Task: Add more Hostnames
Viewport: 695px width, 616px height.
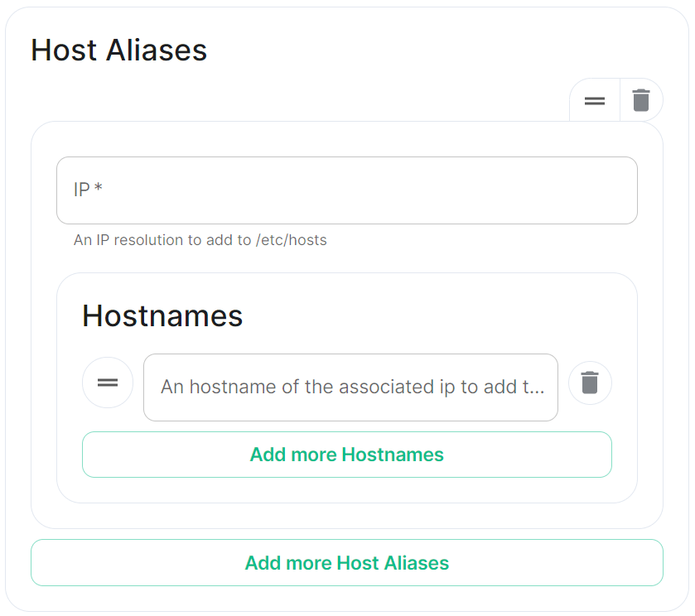Action: pyautogui.click(x=347, y=455)
